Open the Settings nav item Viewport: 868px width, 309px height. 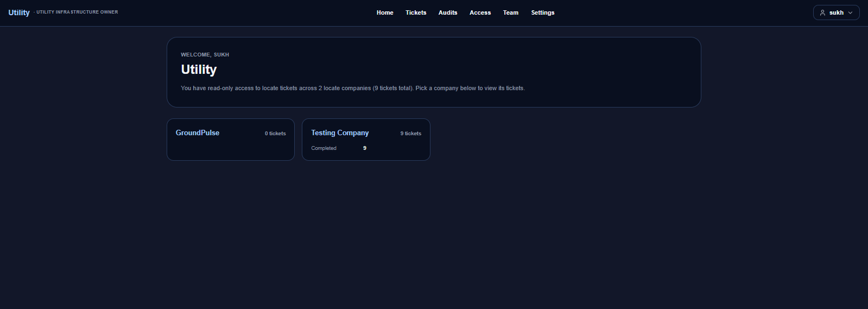point(542,12)
